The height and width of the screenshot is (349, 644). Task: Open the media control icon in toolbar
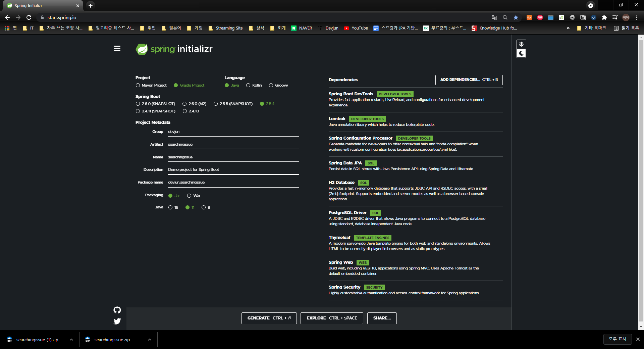pyautogui.click(x=615, y=17)
